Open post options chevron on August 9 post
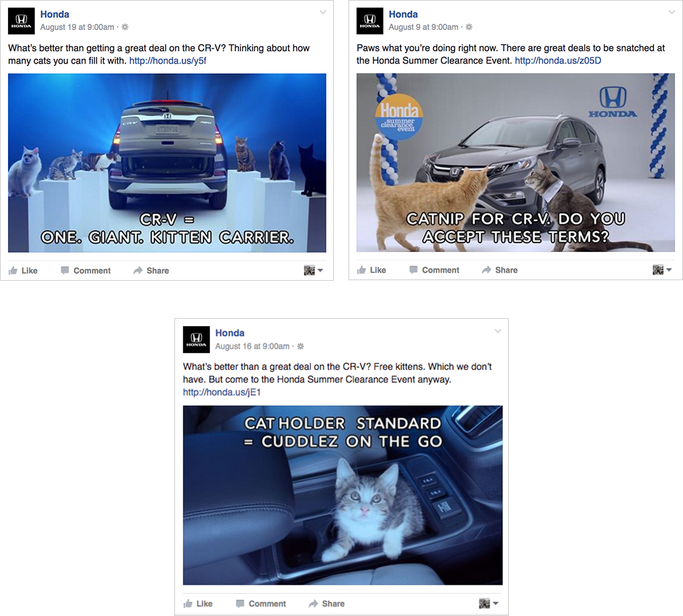This screenshot has height=616, width=683. pyautogui.click(x=671, y=12)
